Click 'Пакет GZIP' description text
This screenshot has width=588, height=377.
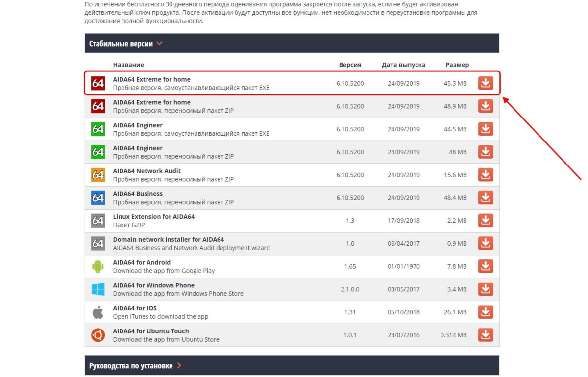(128, 225)
